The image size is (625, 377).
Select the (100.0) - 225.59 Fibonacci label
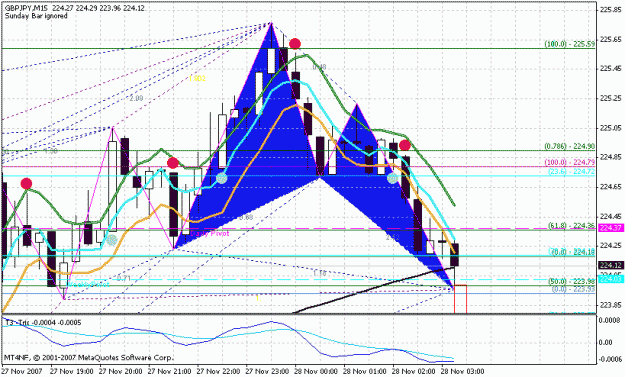click(x=570, y=44)
